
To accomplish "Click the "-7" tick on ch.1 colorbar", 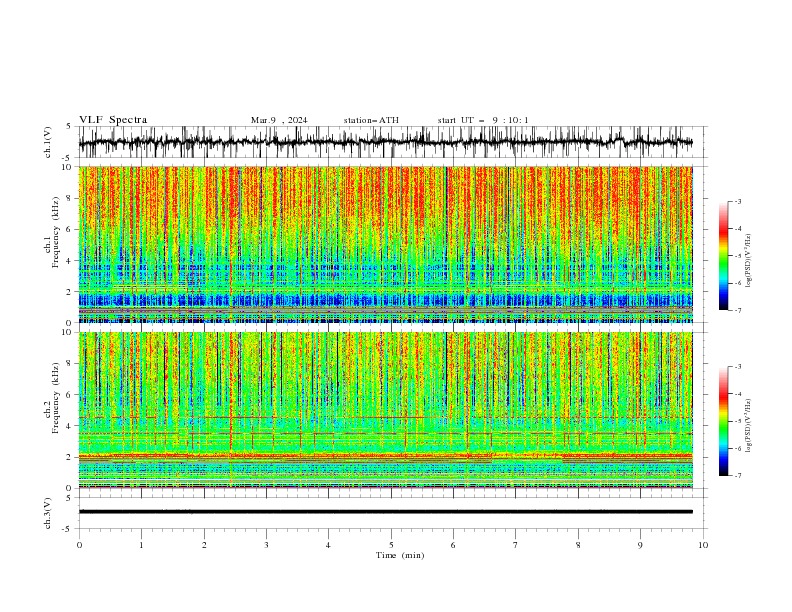I will point(737,310).
